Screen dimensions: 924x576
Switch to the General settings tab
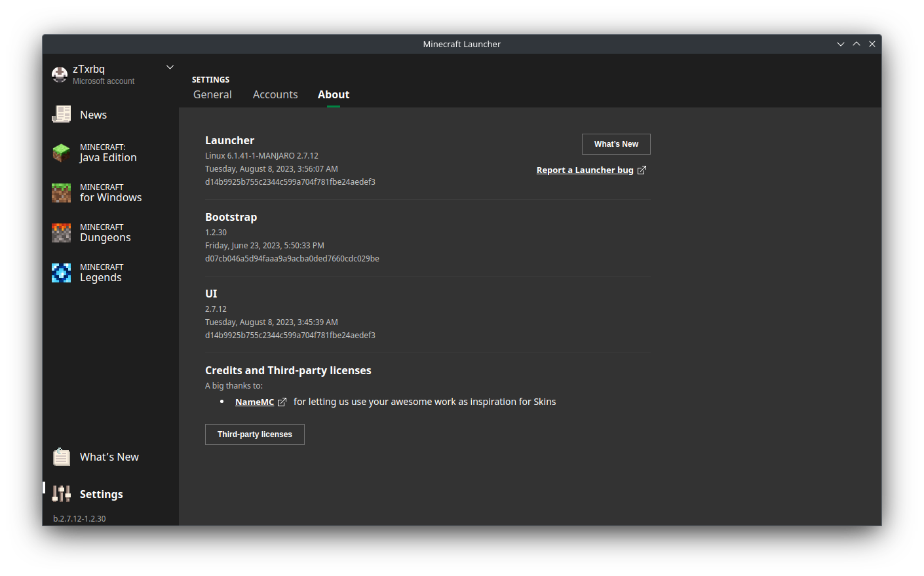pos(212,95)
